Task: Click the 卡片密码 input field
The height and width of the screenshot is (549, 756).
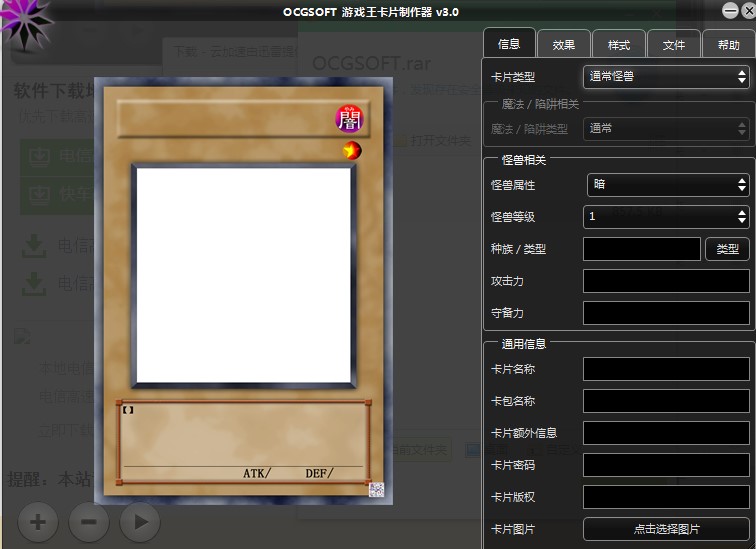Action: point(666,465)
